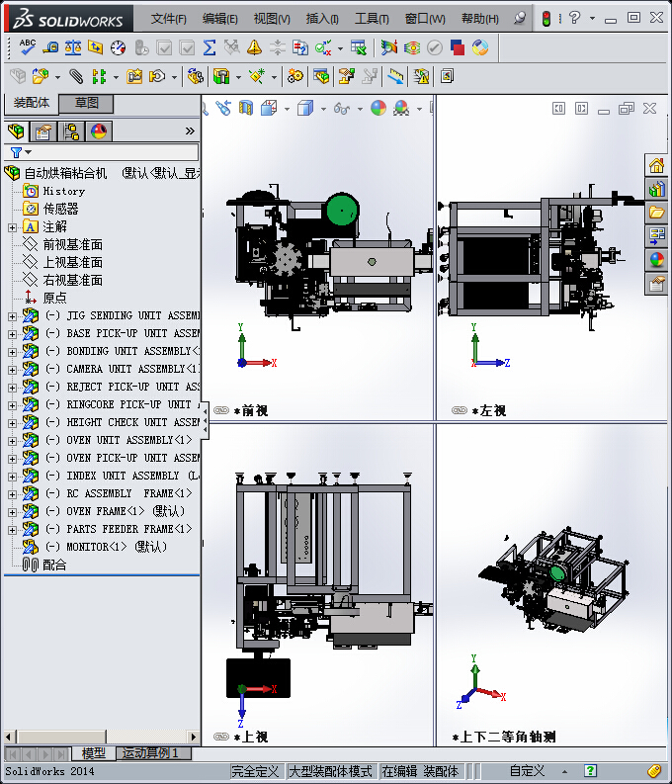Click the status bar help question icon
This screenshot has height=784, width=672.
pyautogui.click(x=590, y=770)
